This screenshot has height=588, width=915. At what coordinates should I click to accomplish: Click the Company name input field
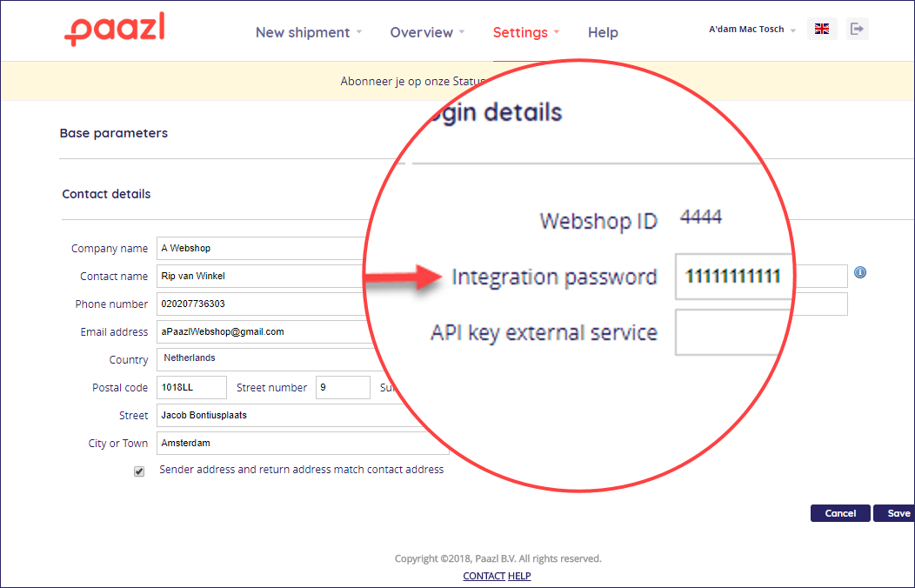[263, 249]
